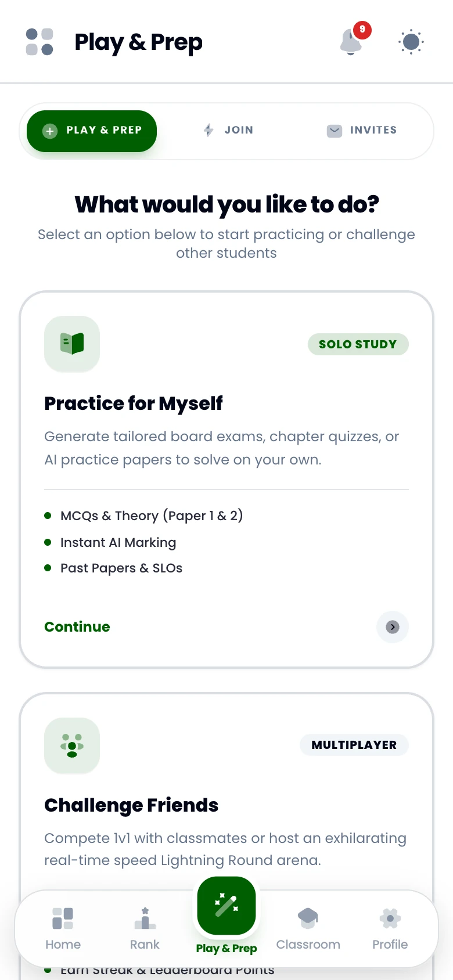Tap the green magic wand Play & Prep button

[227, 906]
